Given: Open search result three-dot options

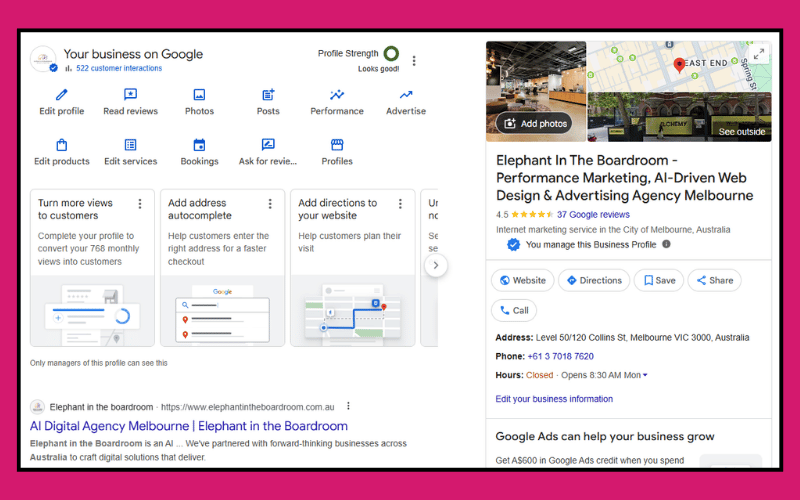Looking at the screenshot, I should point(348,406).
